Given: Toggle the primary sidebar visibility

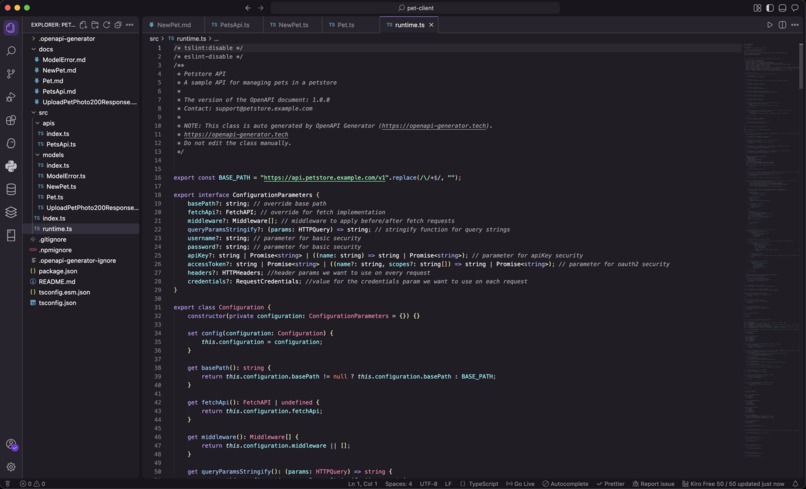Looking at the screenshot, I should (770, 8).
